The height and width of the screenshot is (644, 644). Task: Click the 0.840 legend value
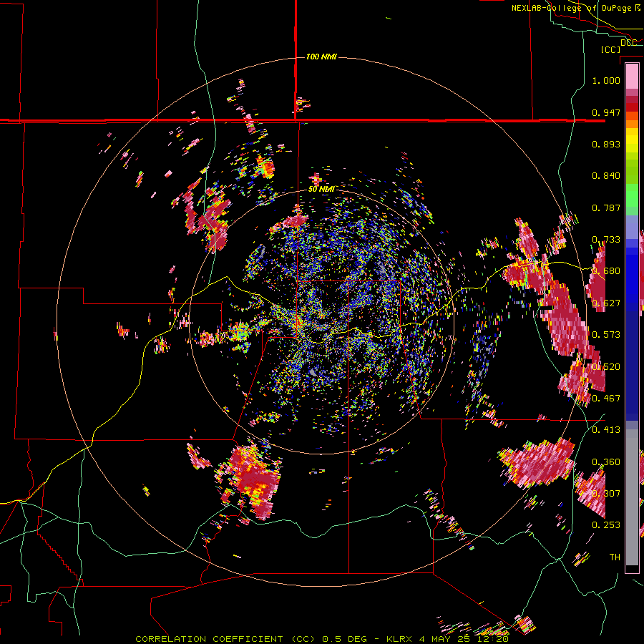tap(606, 176)
